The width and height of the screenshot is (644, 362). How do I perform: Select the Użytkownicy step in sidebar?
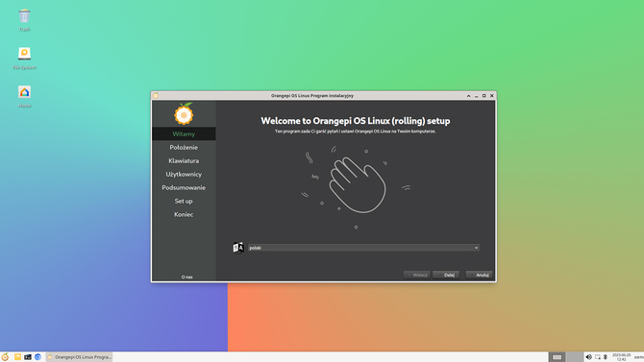(184, 174)
